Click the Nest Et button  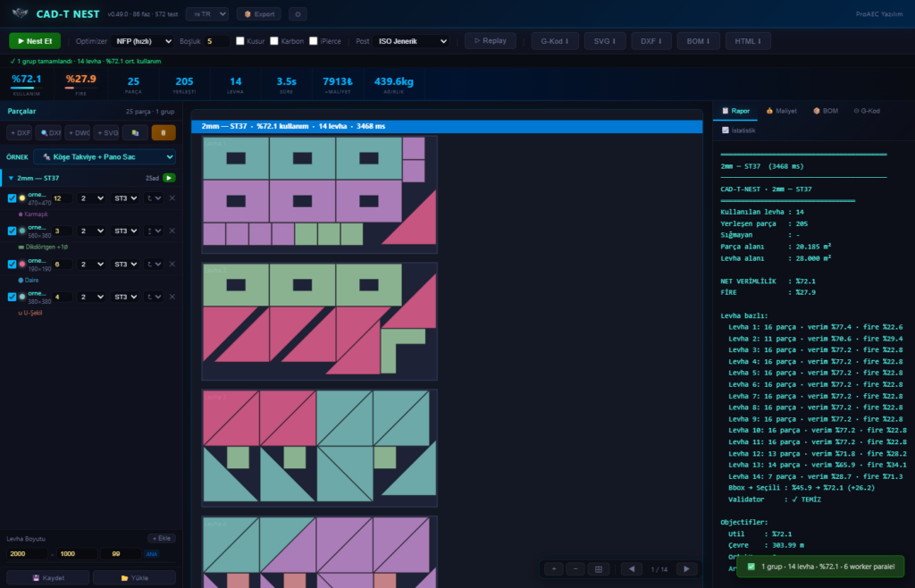click(35, 41)
